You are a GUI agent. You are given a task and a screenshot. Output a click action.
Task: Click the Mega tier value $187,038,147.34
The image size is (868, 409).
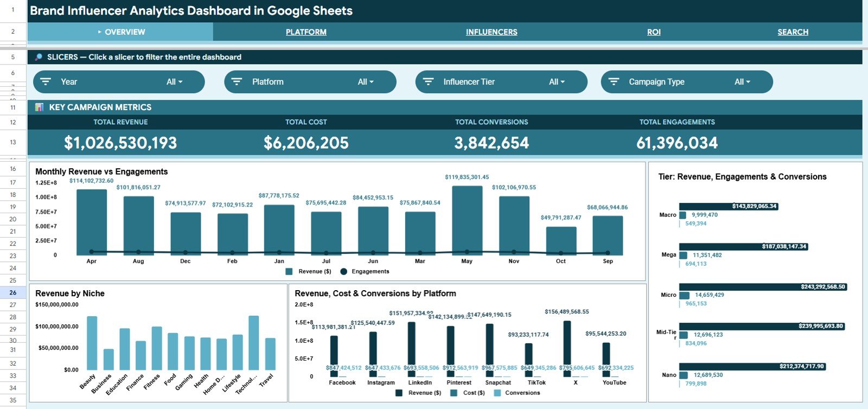coord(784,247)
